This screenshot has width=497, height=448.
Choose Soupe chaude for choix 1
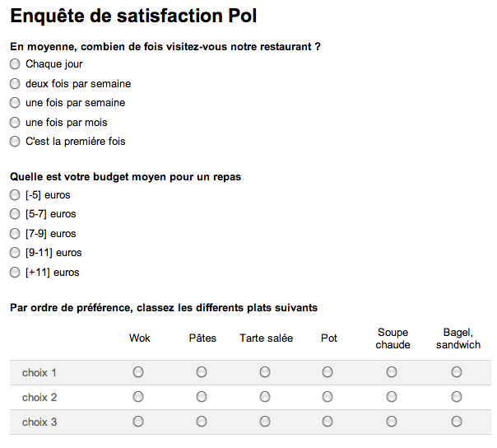coord(392,372)
